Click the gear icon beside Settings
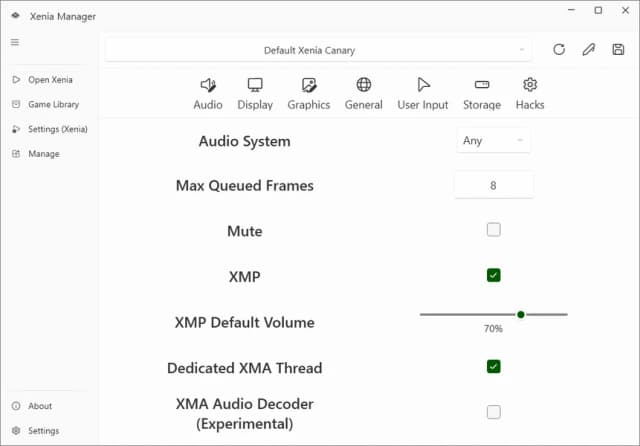The image size is (640, 446). tap(16, 430)
